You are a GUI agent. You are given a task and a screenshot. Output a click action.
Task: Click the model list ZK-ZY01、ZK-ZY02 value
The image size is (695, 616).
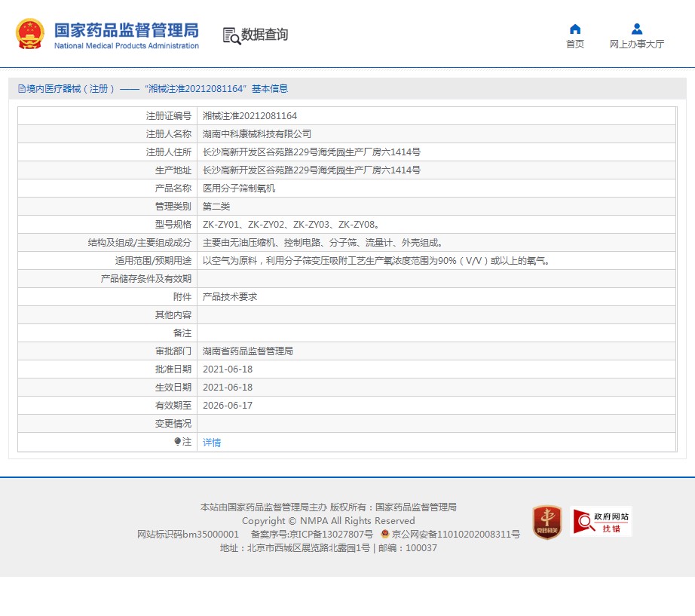(291, 225)
